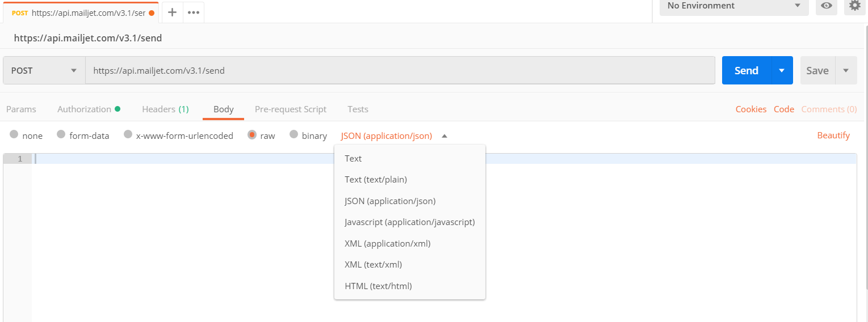Screen dimensions: 868x322
Task: Open the Send button arrow dropdown
Action: (x=782, y=71)
